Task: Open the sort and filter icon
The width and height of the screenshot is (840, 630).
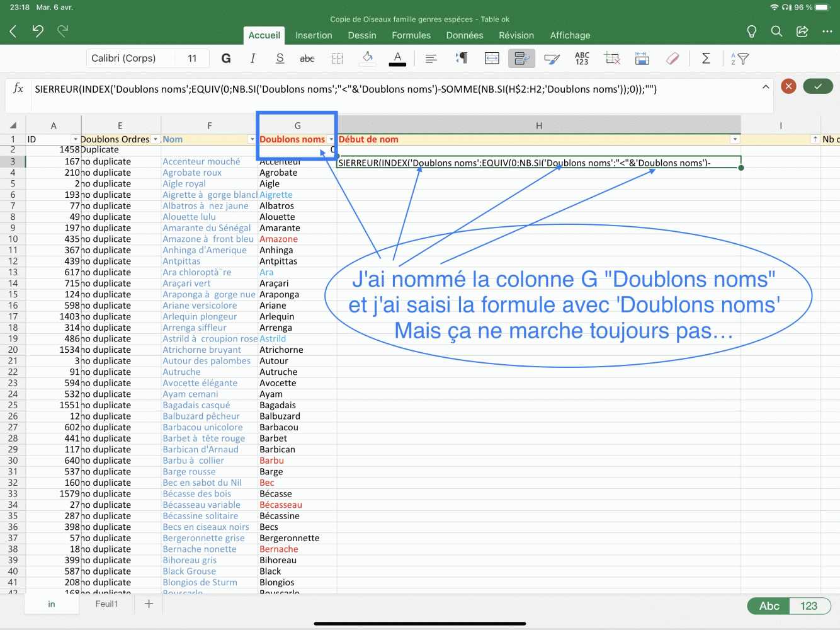Action: tap(740, 59)
